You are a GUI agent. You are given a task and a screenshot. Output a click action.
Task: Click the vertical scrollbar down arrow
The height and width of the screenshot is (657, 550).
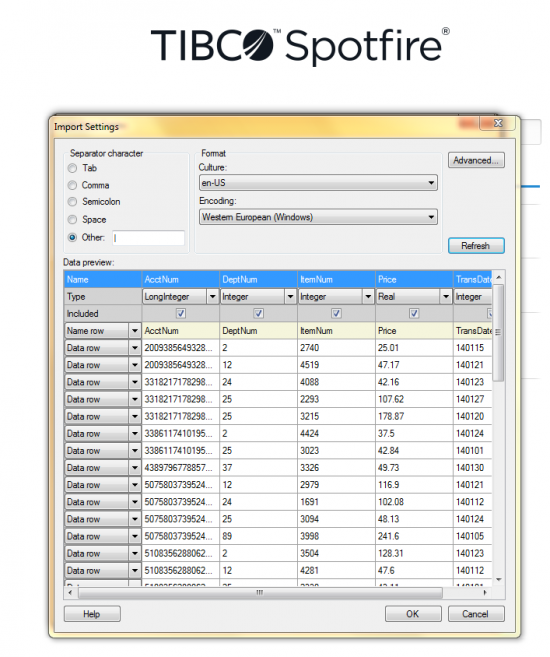click(498, 579)
